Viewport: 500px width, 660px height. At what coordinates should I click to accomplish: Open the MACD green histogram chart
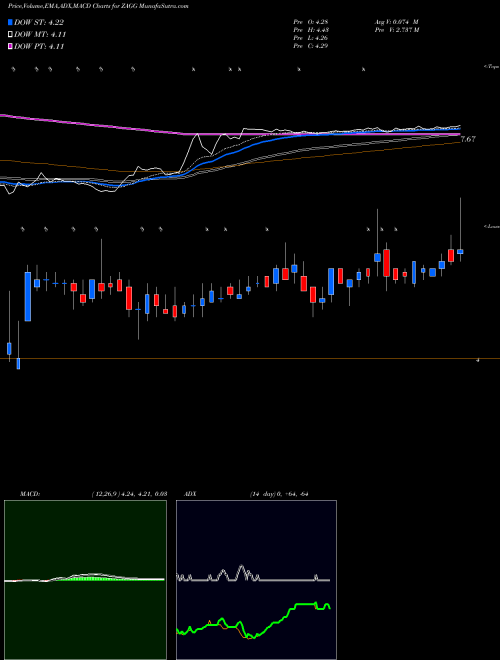85,580
